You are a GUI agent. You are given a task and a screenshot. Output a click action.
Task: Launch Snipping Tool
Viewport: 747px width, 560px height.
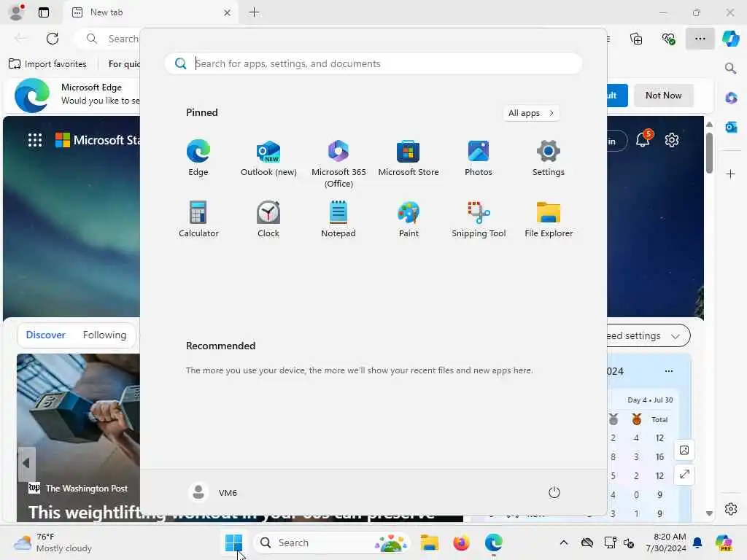[479, 219]
